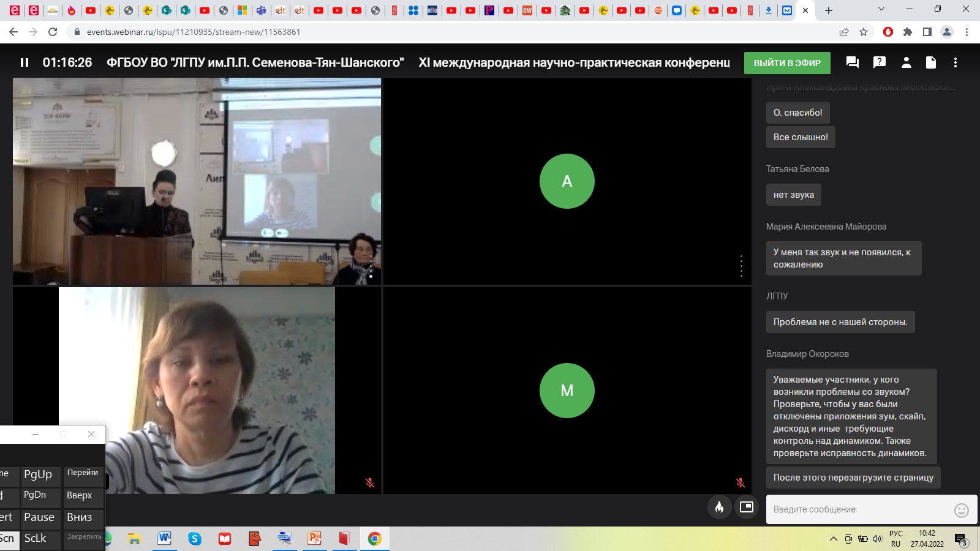Pause the webinar stream playback
Viewport: 980px width, 551px height.
(24, 62)
